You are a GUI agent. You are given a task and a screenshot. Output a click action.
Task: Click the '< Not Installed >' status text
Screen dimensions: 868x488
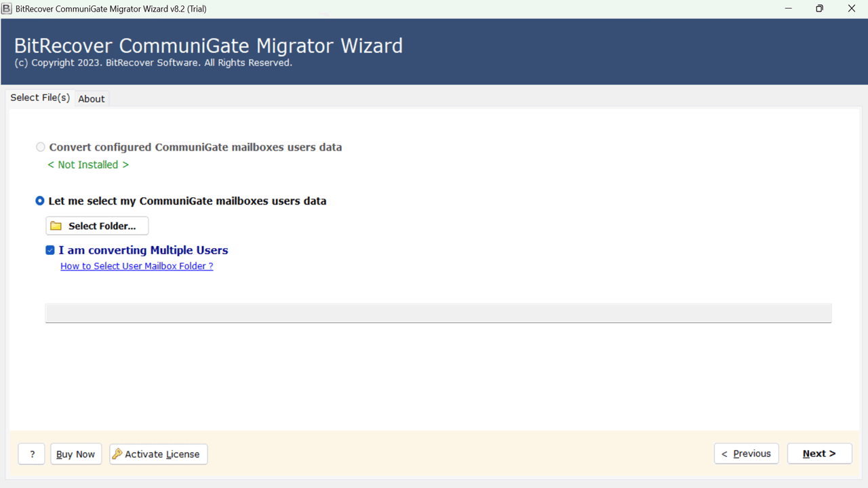point(88,165)
